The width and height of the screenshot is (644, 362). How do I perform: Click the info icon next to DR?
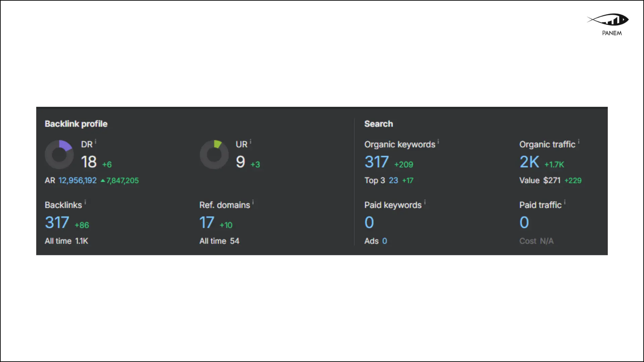[x=96, y=141]
